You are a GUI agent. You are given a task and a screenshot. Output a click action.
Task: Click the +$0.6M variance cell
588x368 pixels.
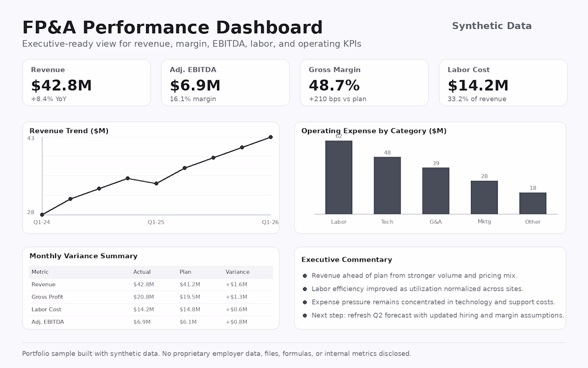tap(236, 310)
